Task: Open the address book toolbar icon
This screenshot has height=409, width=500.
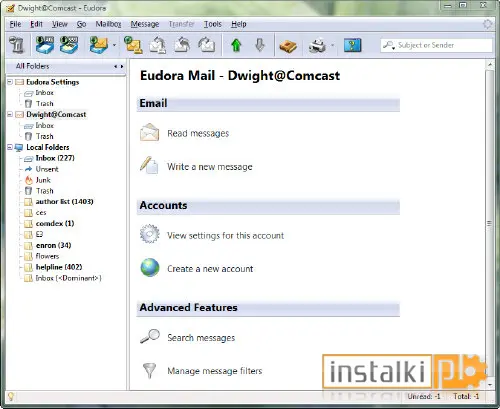Action: 288,46
